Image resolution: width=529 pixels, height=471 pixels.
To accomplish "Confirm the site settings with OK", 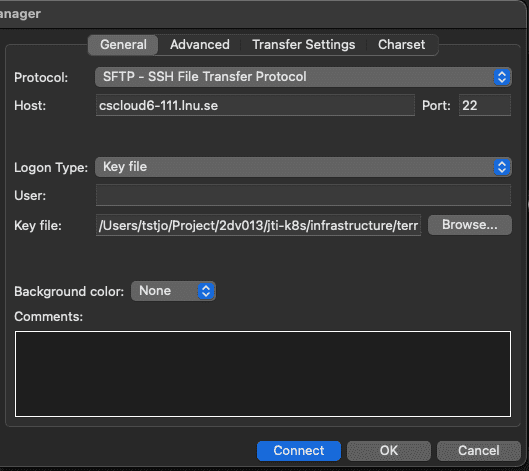I will 389,450.
